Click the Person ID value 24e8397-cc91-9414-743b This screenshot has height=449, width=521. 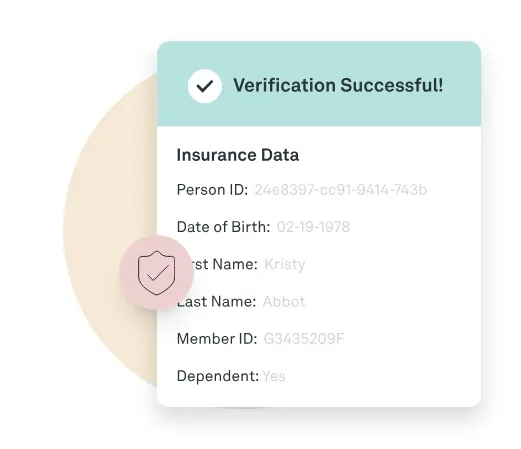coord(341,190)
